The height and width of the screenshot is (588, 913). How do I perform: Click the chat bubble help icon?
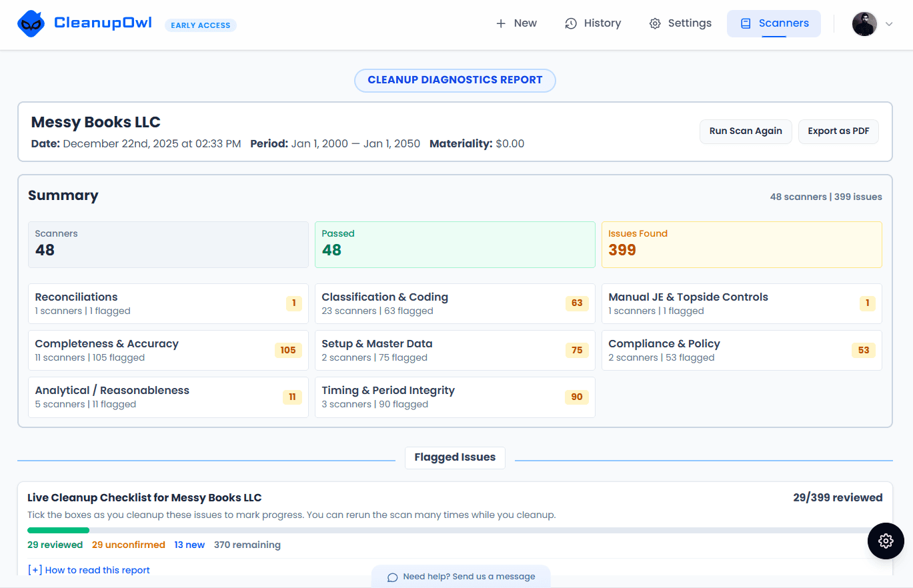point(393,577)
